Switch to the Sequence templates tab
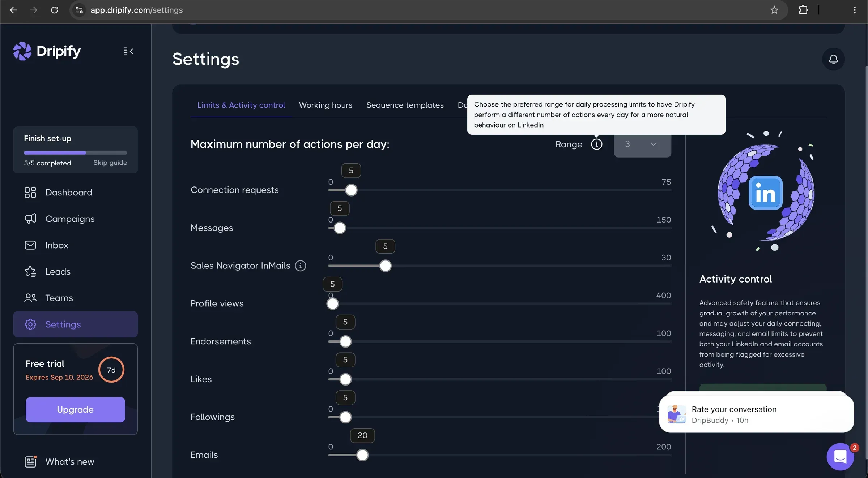The width and height of the screenshot is (868, 478). click(405, 105)
